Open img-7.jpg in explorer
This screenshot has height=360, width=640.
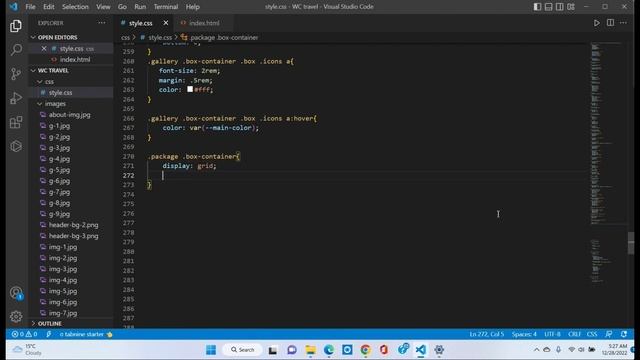(x=63, y=313)
